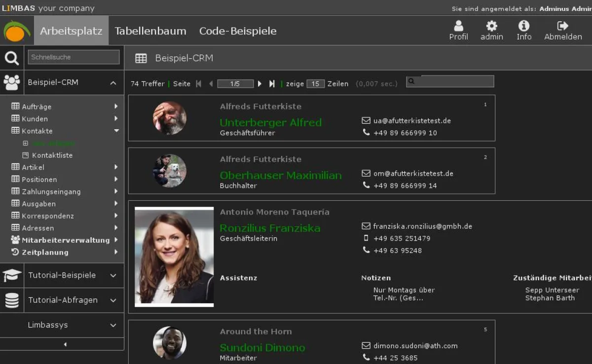Click the phone icon for Ronzilius Franziska
Image resolution: width=592 pixels, height=364 pixels.
(x=366, y=251)
